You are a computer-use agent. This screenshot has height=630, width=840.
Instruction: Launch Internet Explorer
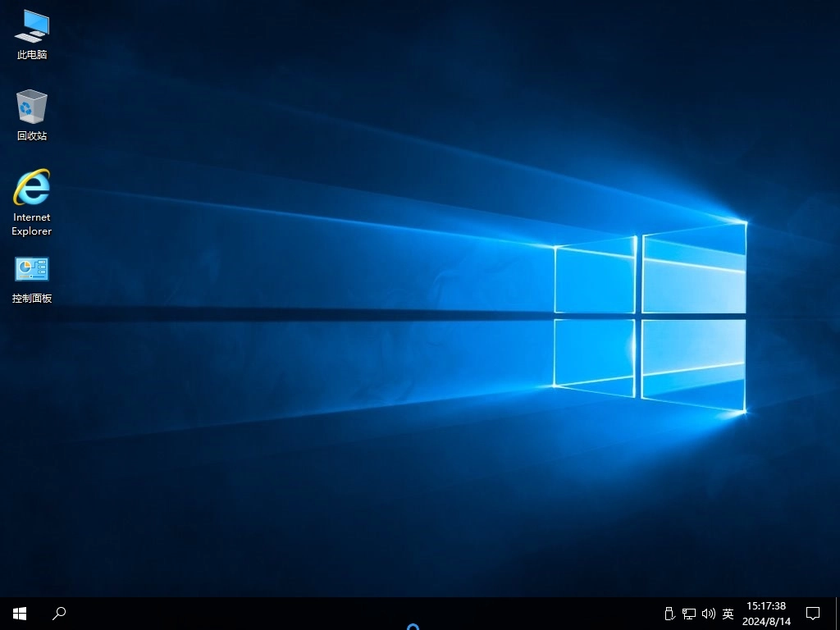31,189
